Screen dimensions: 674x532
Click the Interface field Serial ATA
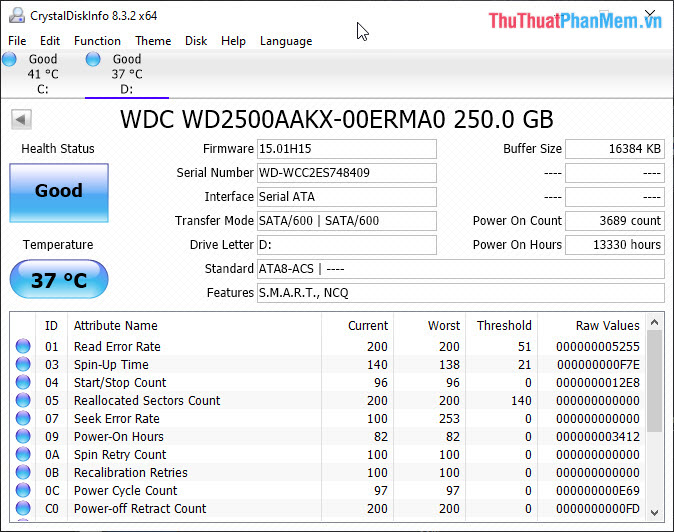(347, 197)
